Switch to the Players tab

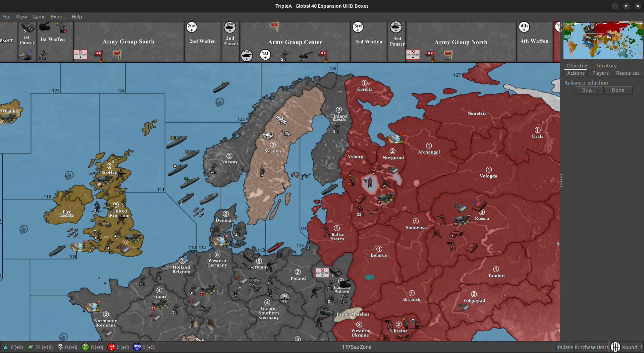(x=600, y=73)
